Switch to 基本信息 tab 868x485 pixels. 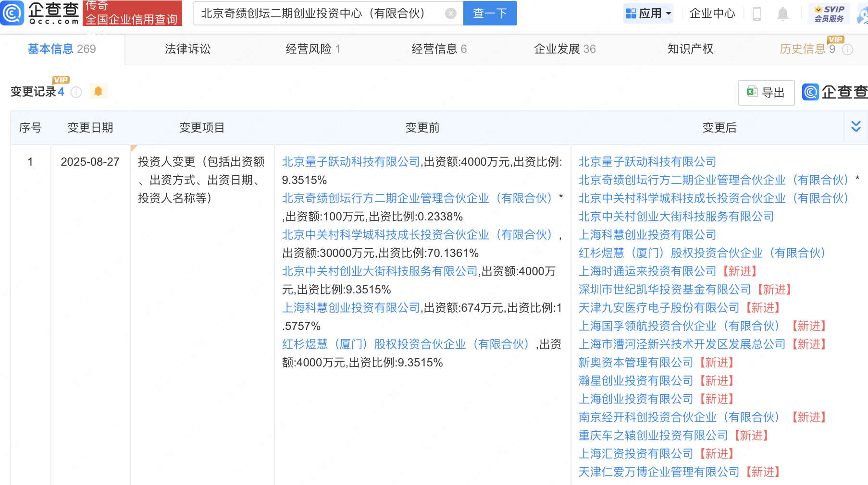point(62,49)
